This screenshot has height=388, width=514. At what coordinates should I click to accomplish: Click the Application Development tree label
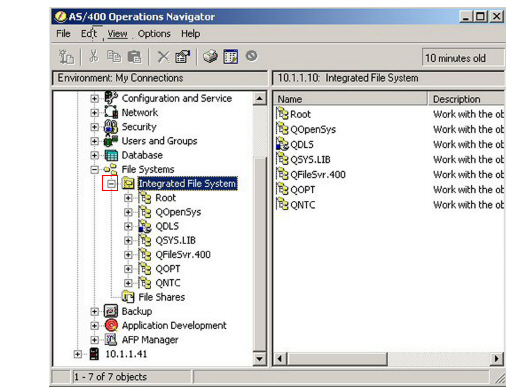(174, 325)
